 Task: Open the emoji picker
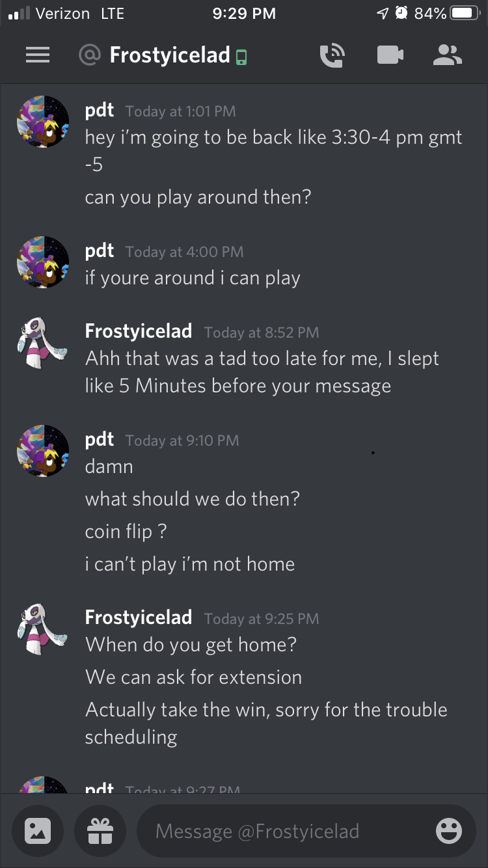pos(448,831)
